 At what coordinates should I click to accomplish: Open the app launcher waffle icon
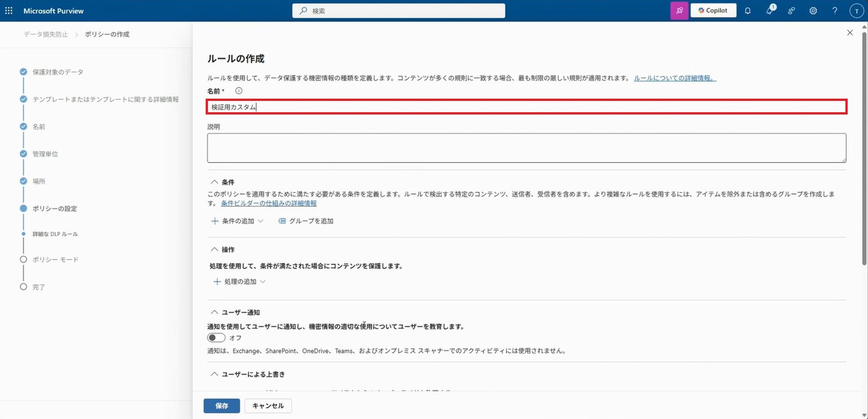(x=9, y=10)
